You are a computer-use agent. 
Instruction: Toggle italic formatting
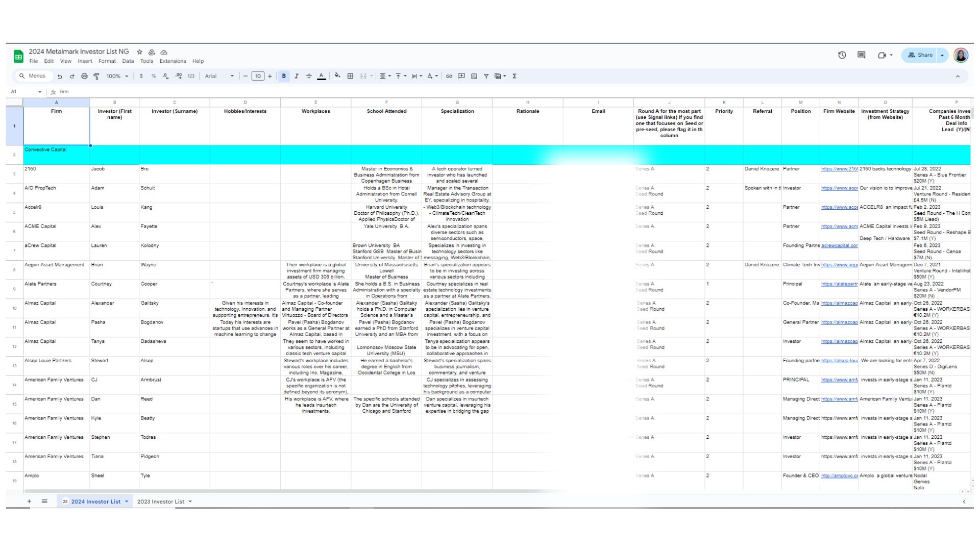297,77
